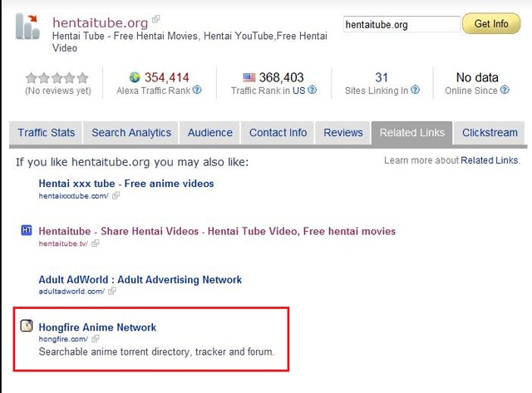532x393 pixels.
Task: Click the Alexa bar-chart logo icon
Action: tap(27, 26)
